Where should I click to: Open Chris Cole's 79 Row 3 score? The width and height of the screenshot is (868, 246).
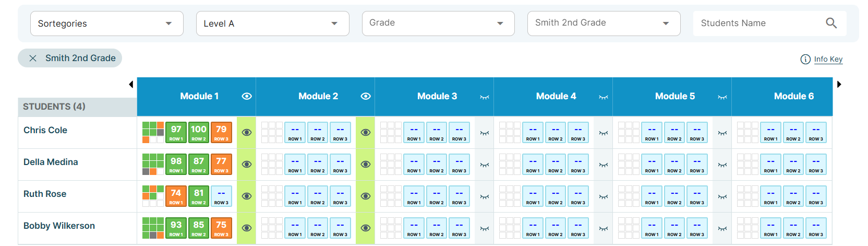(x=221, y=132)
